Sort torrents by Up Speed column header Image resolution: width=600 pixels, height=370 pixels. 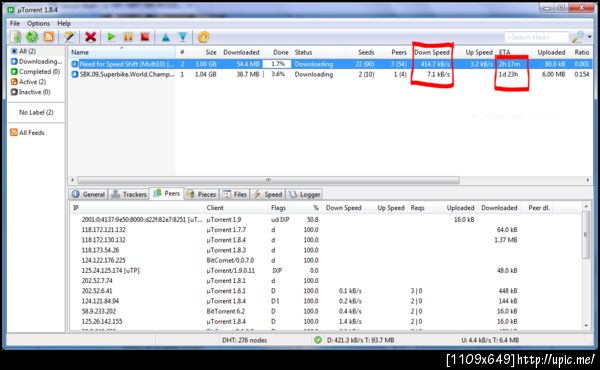478,52
